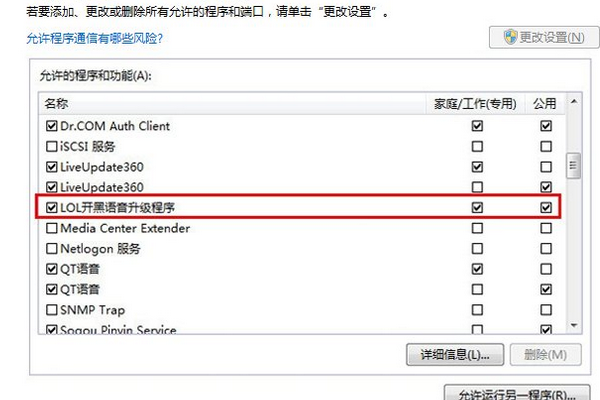Click the list's scroll up arrow
Screen dimensions: 600x400
pyautogui.click(x=573, y=103)
